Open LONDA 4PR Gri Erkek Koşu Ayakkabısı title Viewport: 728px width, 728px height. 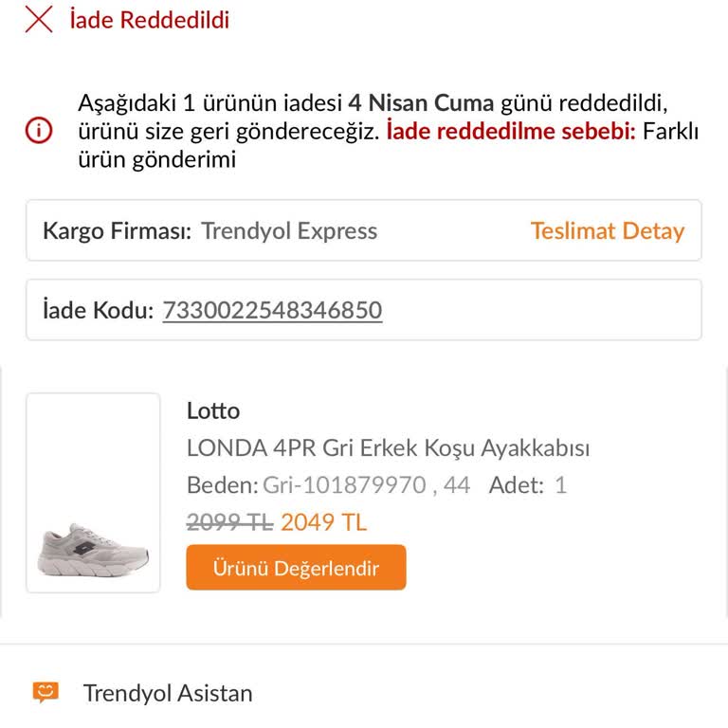pos(388,447)
